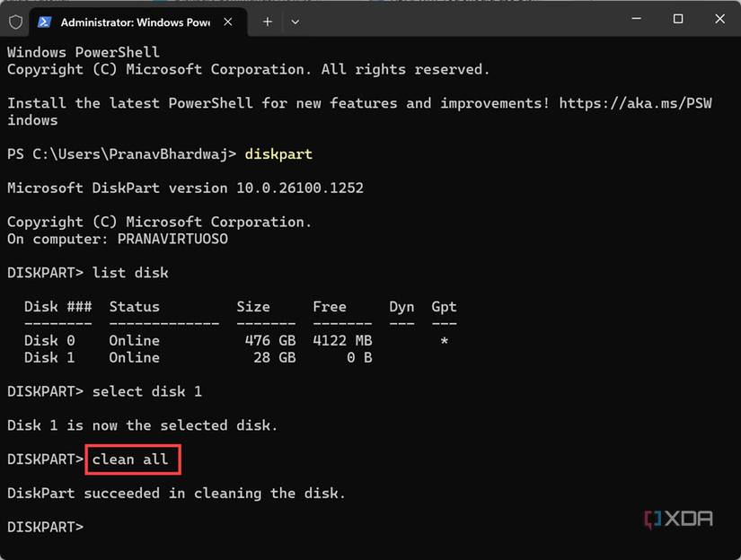
Task: Click the shield icon left of the tab
Action: coord(14,21)
